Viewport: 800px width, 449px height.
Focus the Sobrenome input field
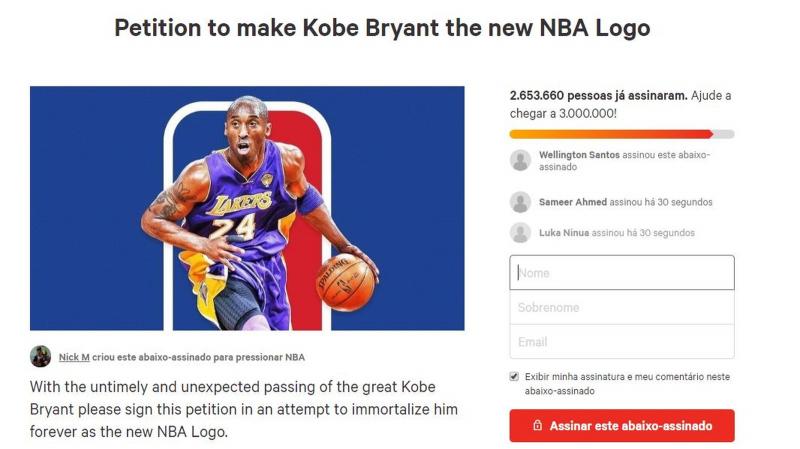pos(622,307)
